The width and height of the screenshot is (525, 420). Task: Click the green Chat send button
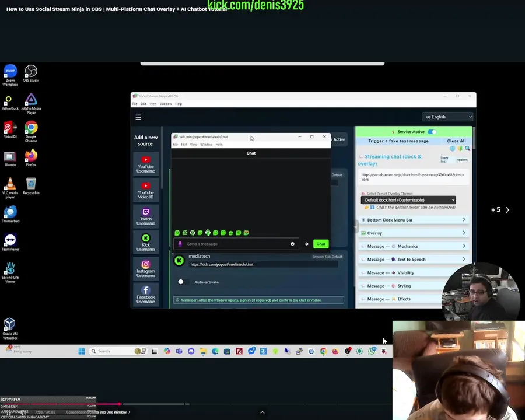click(321, 244)
